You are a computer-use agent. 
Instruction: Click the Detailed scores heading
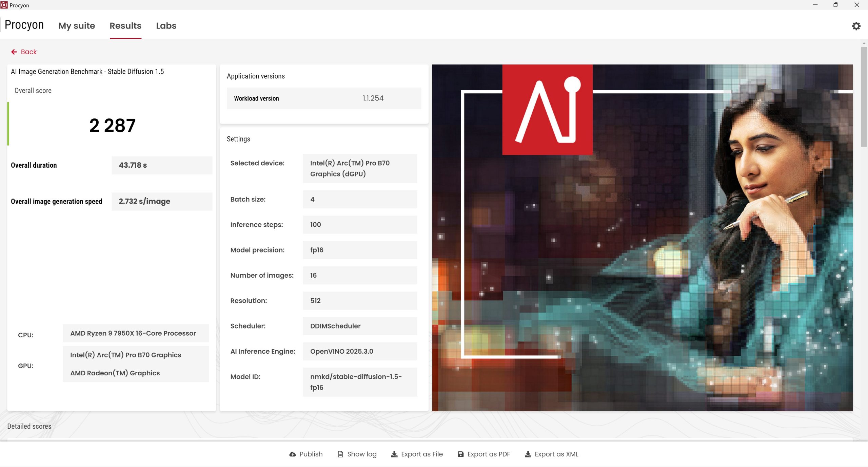coord(29,426)
